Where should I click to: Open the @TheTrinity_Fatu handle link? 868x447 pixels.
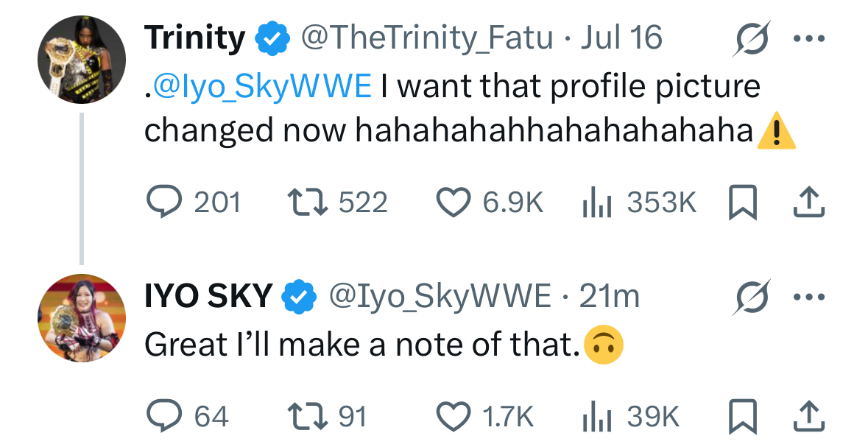coord(426,38)
